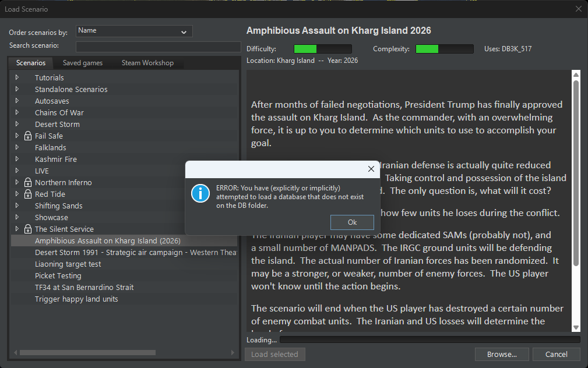Click the Search scenario input field
The width and height of the screenshot is (588, 368).
(x=159, y=47)
